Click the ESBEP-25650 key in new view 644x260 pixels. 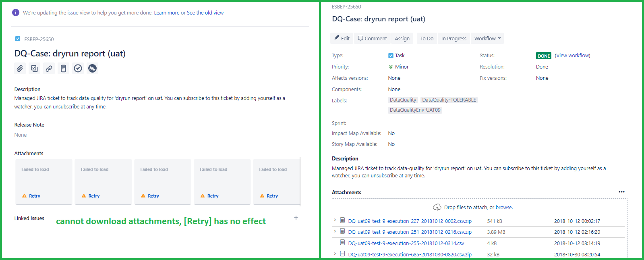coord(39,39)
